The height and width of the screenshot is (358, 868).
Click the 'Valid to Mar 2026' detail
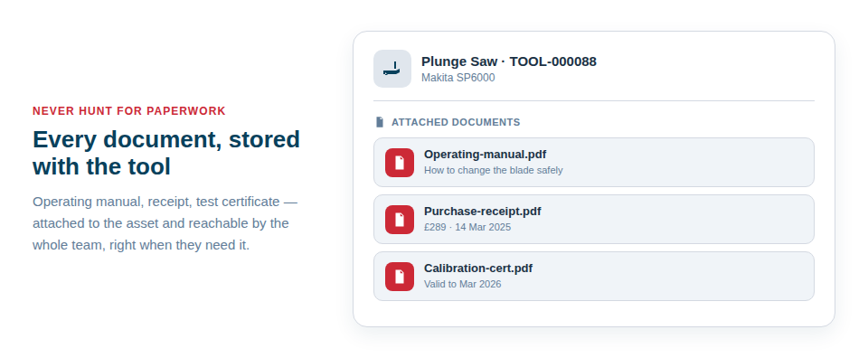[x=462, y=285]
